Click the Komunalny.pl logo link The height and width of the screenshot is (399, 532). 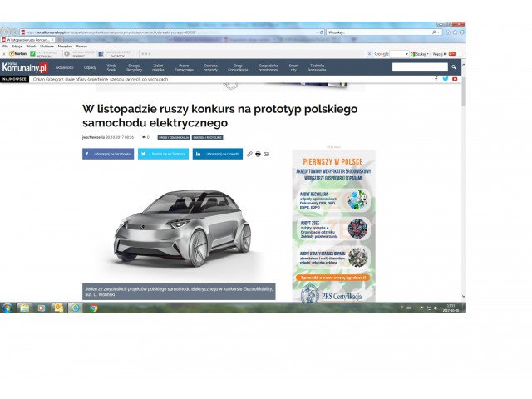coord(25,67)
